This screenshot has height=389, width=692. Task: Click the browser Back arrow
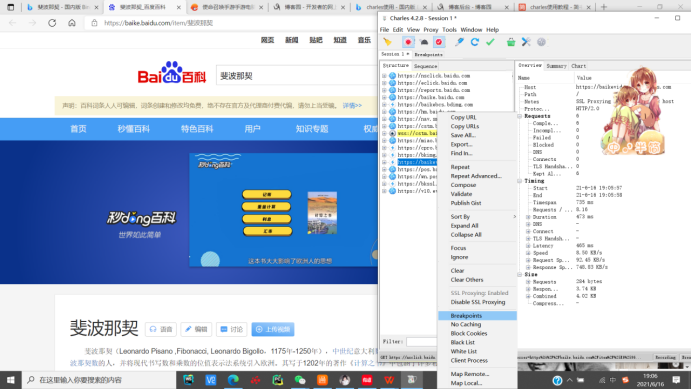pyautogui.click(x=12, y=23)
